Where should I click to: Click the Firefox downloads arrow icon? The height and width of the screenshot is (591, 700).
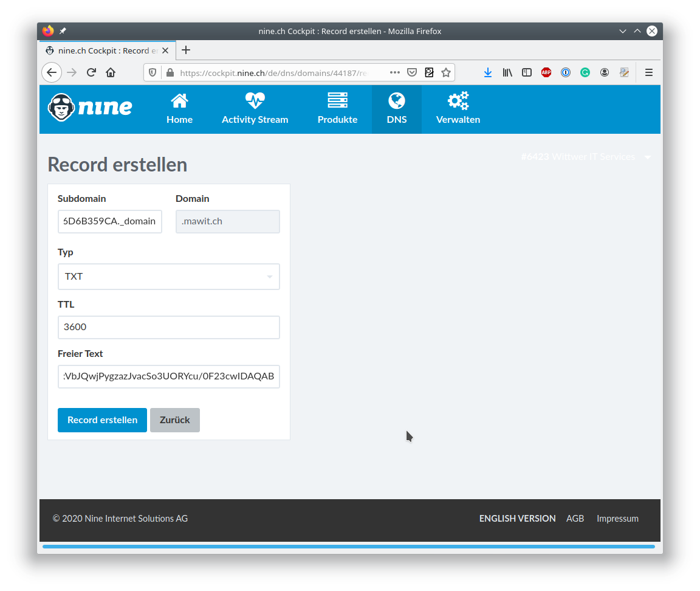pos(487,72)
